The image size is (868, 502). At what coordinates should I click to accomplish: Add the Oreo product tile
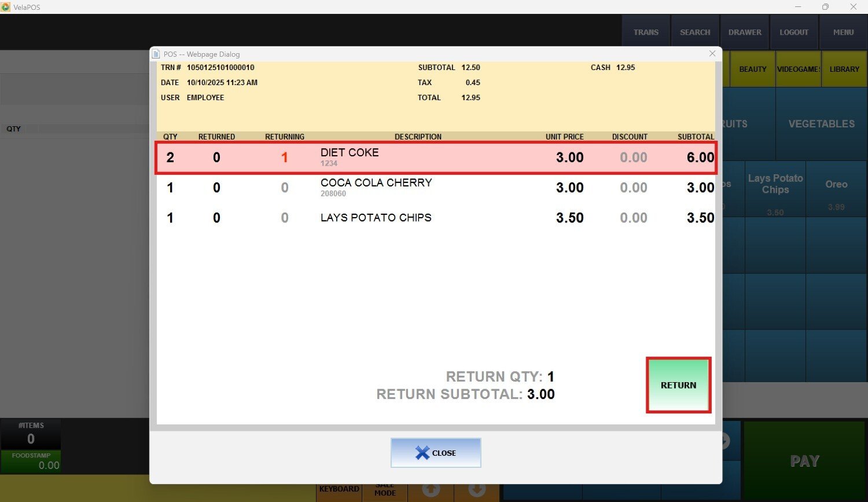pos(836,190)
